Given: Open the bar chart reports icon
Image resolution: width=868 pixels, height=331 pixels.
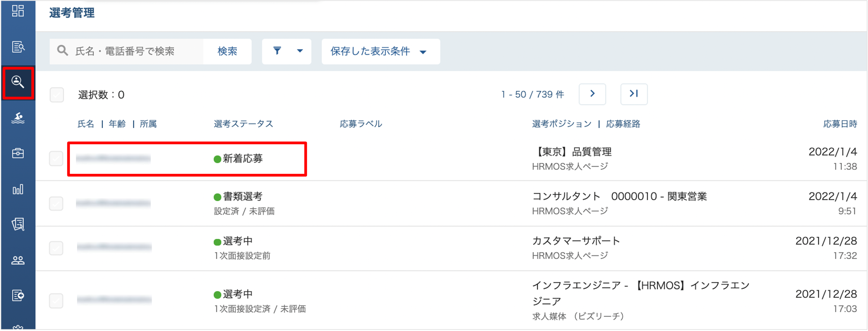Looking at the screenshot, I should (x=18, y=189).
